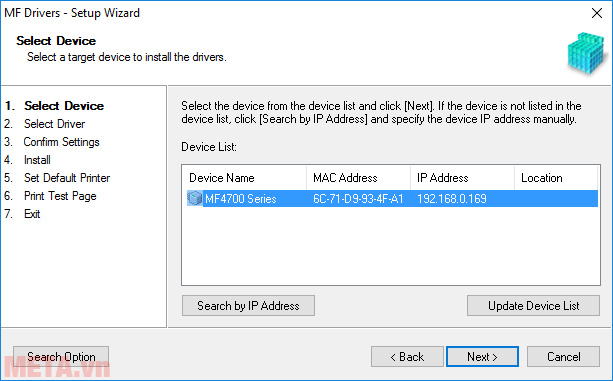Click the Search by IP Address button
This screenshot has width=613, height=381.
[248, 306]
